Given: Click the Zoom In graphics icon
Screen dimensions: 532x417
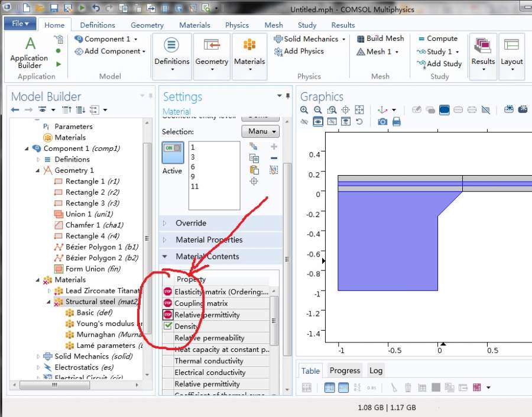Looking at the screenshot, I should pyautogui.click(x=304, y=109).
